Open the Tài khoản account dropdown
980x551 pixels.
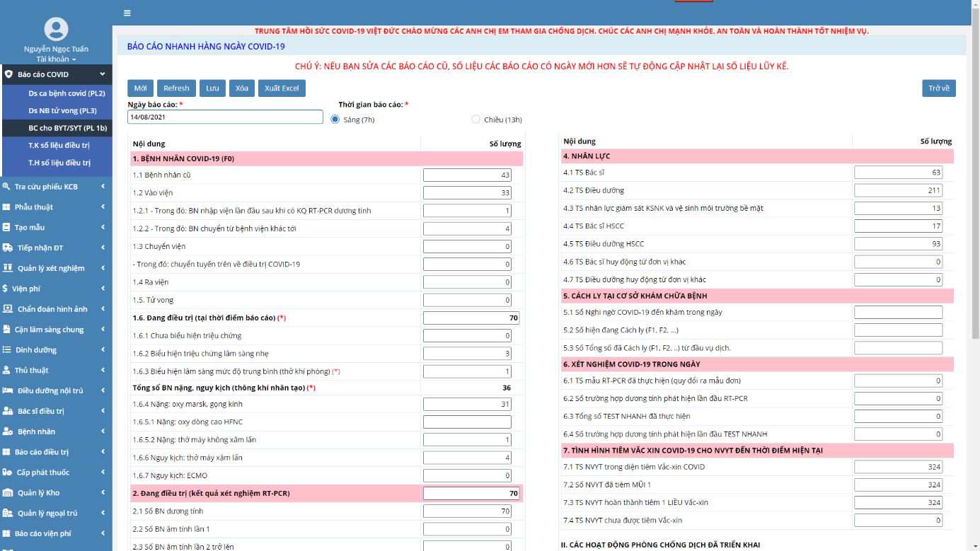tap(56, 59)
